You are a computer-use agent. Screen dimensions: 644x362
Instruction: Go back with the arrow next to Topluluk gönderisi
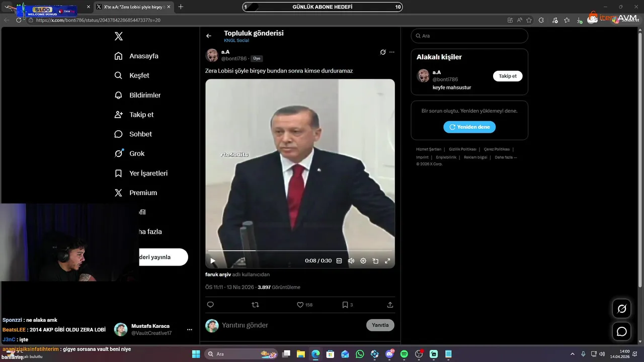point(209,36)
